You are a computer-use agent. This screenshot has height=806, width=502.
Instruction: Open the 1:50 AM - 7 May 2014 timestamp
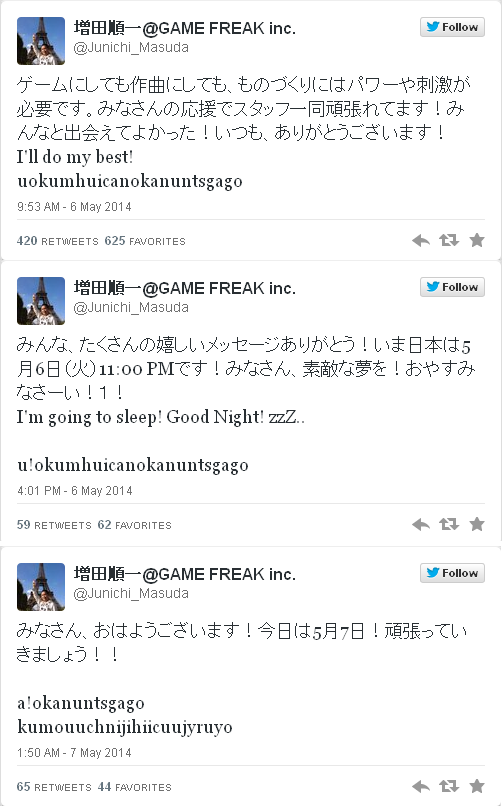(x=74, y=753)
